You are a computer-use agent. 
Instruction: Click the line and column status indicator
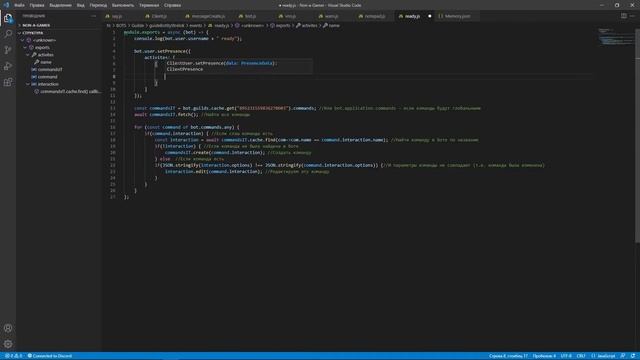pos(508,356)
